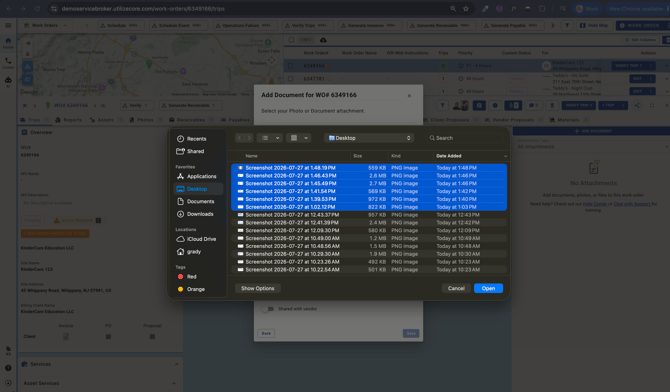Select Screenshot at 1.46.43 PM file
This screenshot has height=392, width=670.
[369, 176]
